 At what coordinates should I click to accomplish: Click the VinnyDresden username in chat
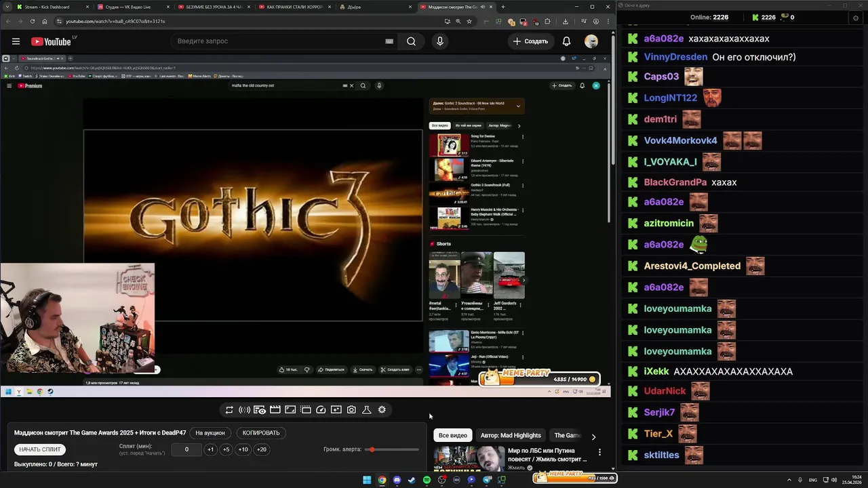coord(675,57)
